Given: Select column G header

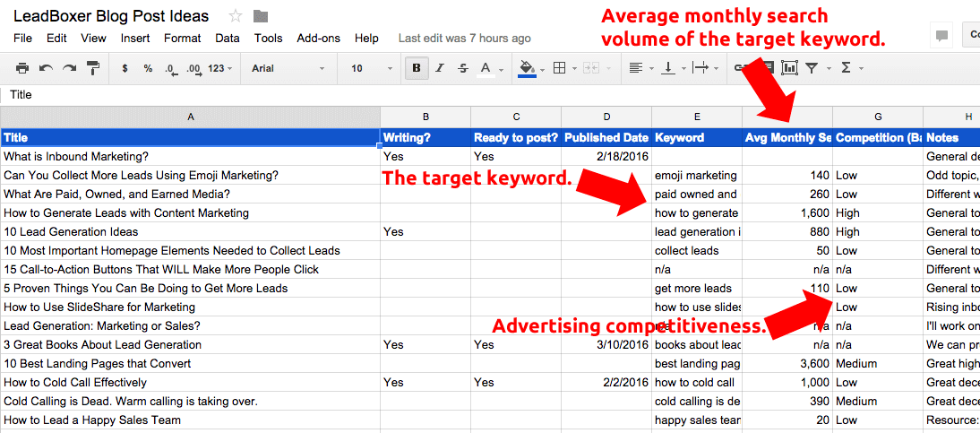Looking at the screenshot, I should click(x=878, y=117).
